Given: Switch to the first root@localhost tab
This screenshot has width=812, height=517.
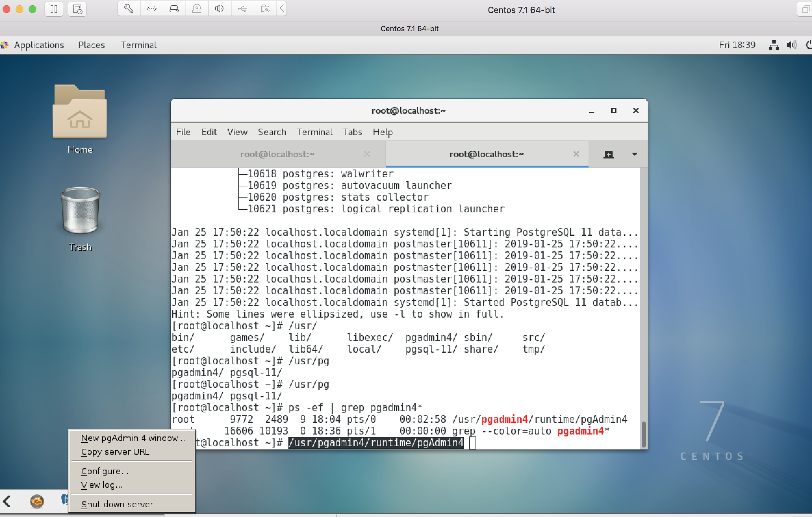Looking at the screenshot, I should 277,155.
